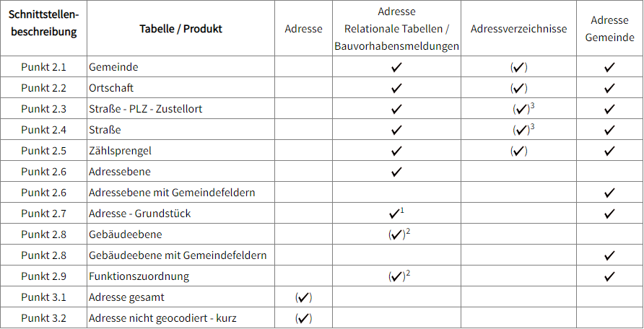Click Zählsprengel checkmark under Adresse Gemeinde column
The height and width of the screenshot is (329, 644).
pyautogui.click(x=609, y=152)
